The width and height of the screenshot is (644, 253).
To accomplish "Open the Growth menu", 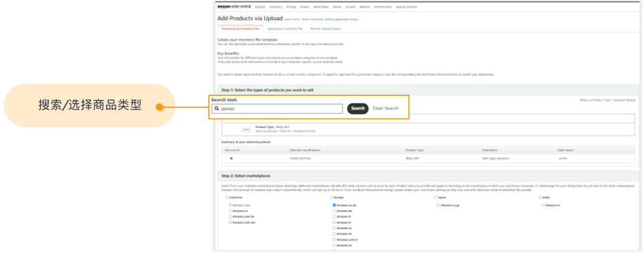I will pyautogui.click(x=351, y=7).
